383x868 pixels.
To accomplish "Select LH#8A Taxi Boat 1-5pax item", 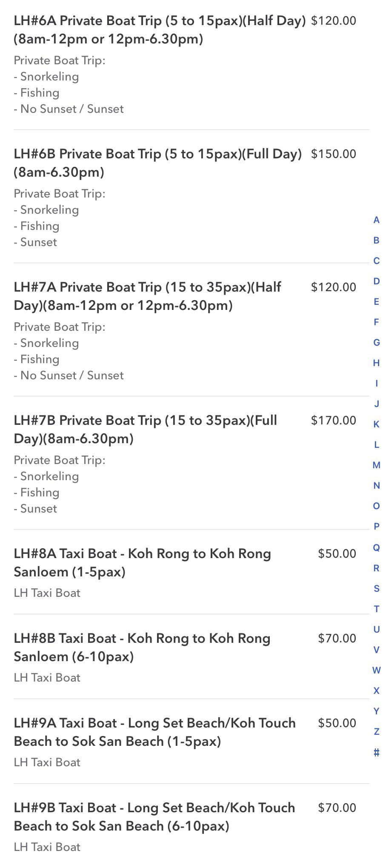I will pyautogui.click(x=142, y=562).
